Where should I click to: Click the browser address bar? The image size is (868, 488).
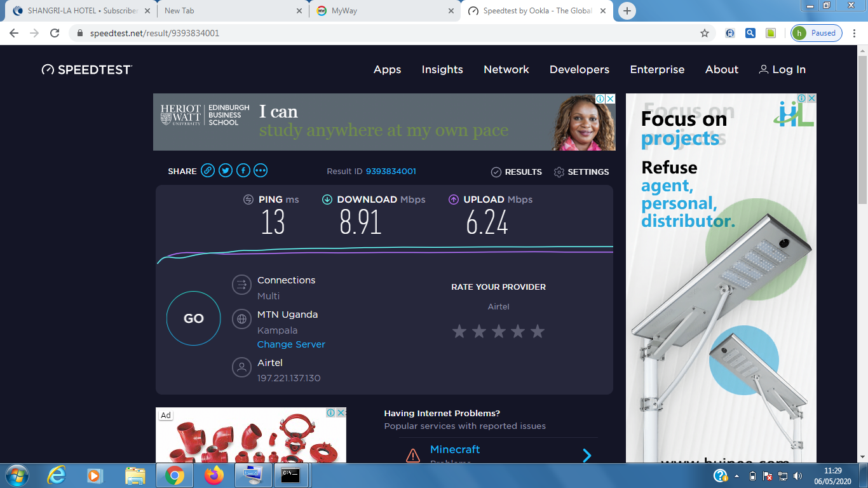tap(381, 33)
